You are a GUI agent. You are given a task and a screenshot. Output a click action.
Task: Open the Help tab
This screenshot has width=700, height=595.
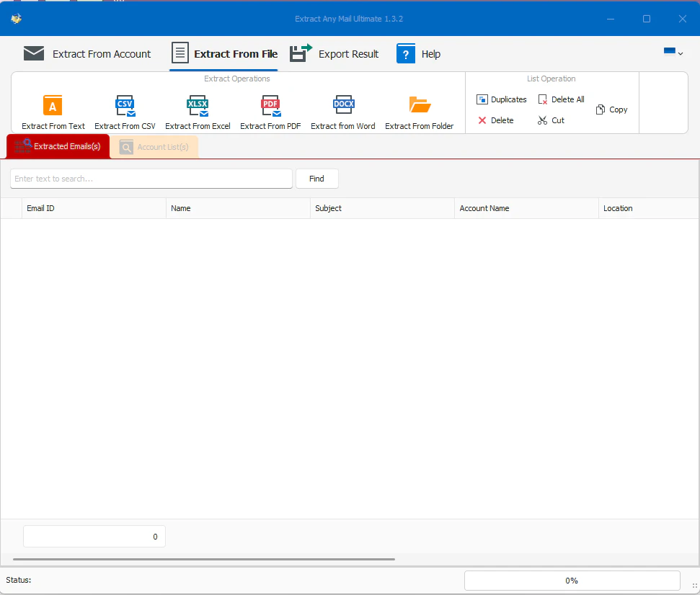(419, 54)
